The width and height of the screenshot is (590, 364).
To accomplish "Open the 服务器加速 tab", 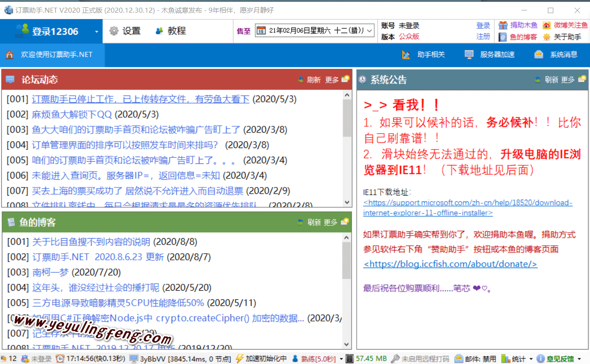I will [490, 55].
